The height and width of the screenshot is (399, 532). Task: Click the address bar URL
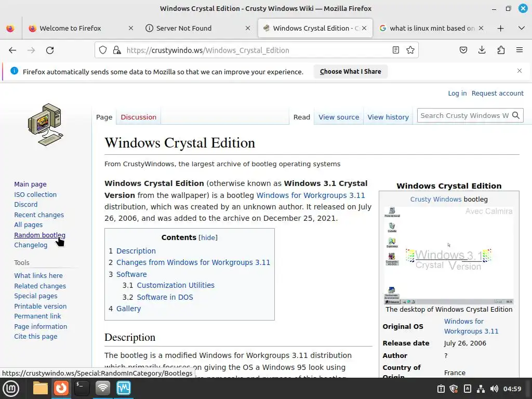pyautogui.click(x=208, y=50)
